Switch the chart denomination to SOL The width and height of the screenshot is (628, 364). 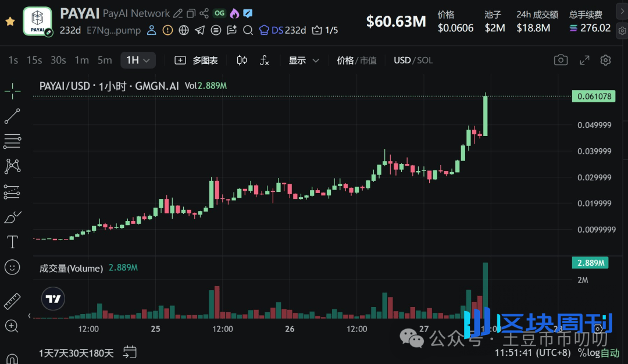(424, 60)
